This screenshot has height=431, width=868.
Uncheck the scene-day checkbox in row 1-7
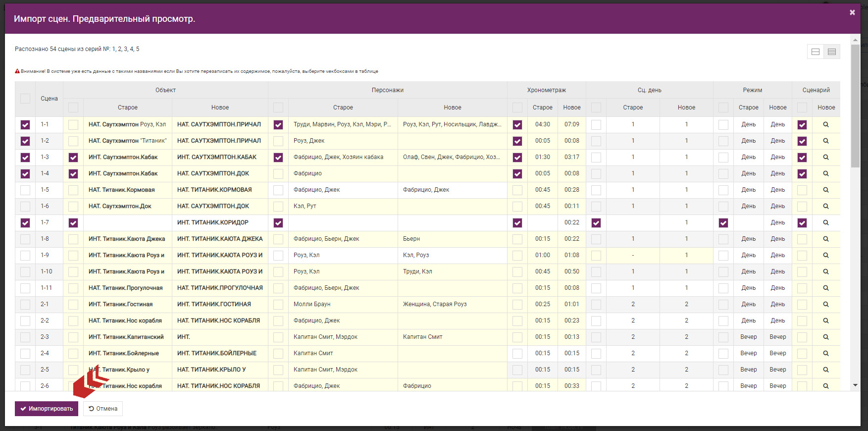596,223
